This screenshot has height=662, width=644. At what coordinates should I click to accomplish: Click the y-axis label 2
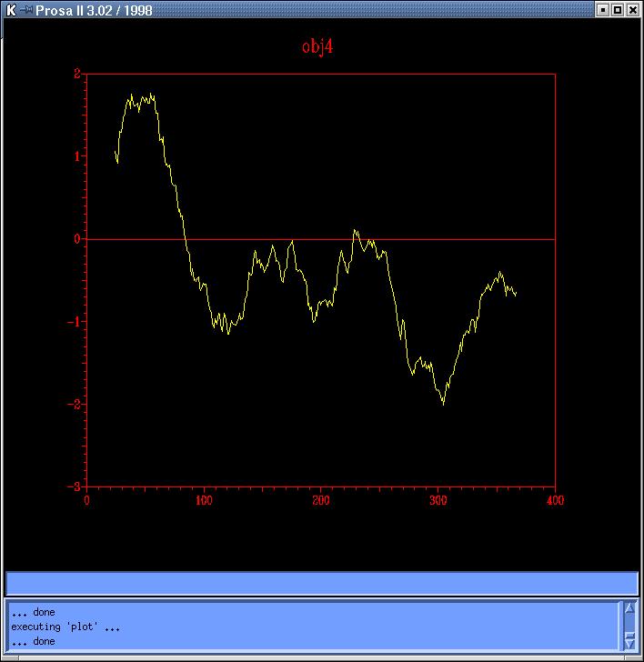(x=77, y=73)
